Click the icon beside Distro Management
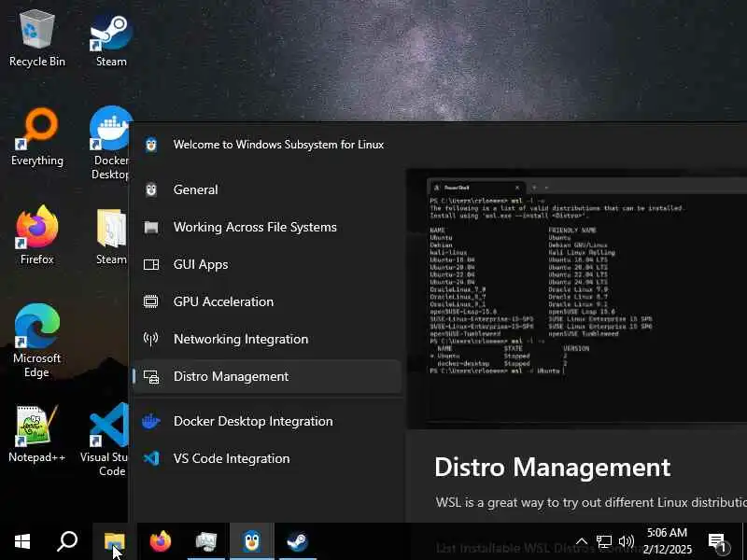 click(151, 376)
